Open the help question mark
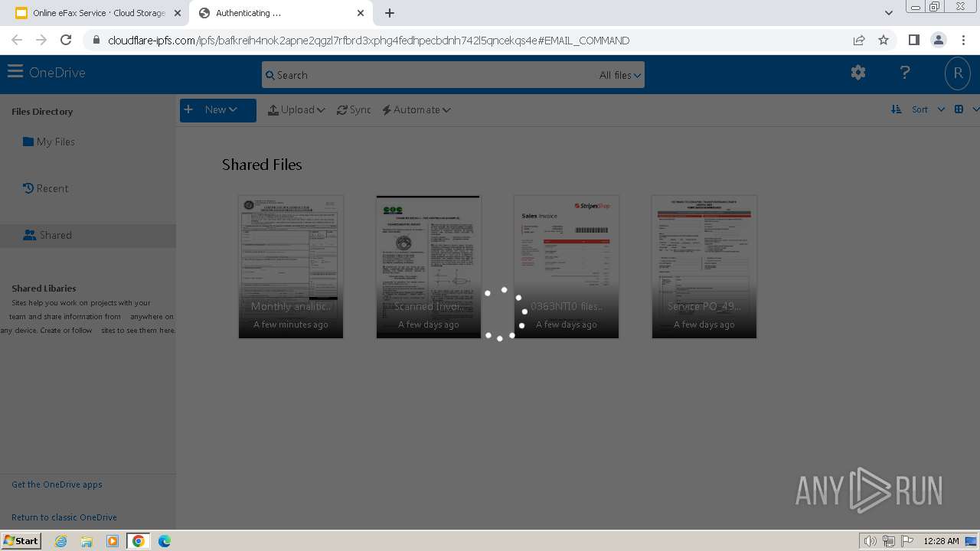Screen dimensions: 980x551 coord(905,72)
